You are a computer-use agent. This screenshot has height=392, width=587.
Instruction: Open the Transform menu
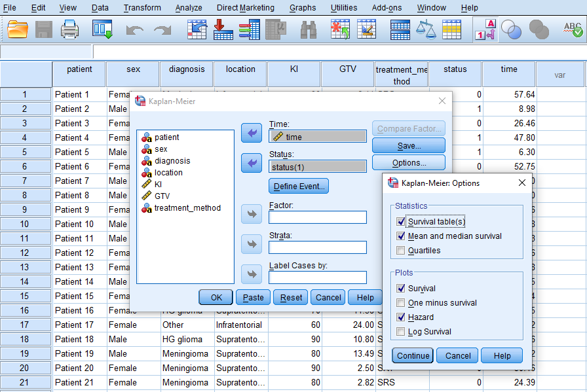pyautogui.click(x=142, y=7)
